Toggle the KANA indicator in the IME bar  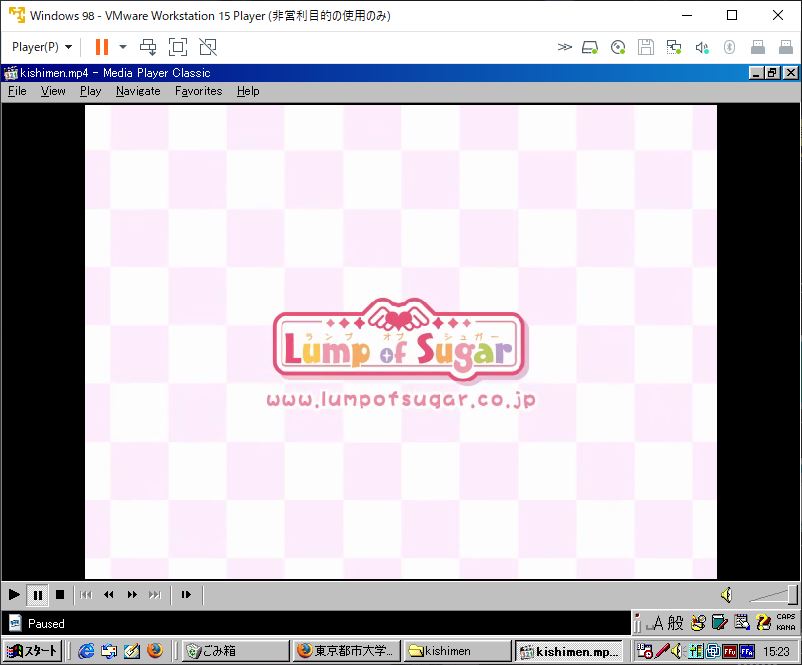(786, 626)
